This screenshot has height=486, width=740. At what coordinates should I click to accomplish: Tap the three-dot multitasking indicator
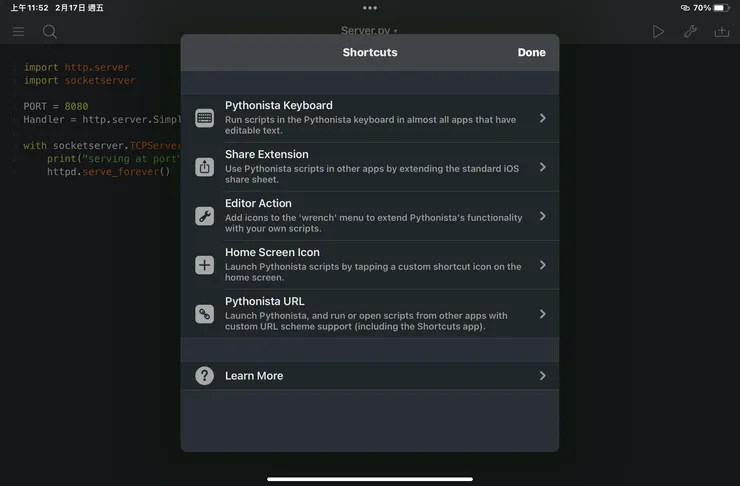(370, 8)
